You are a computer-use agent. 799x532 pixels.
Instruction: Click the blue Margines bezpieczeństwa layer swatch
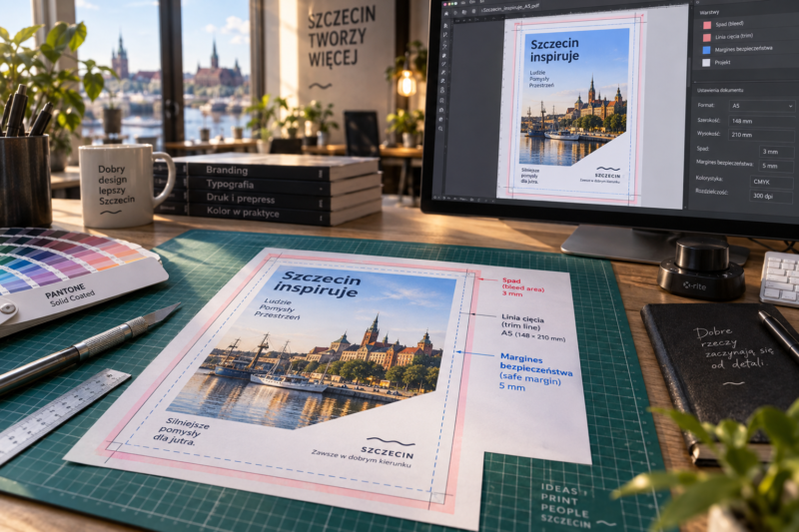pos(706,50)
